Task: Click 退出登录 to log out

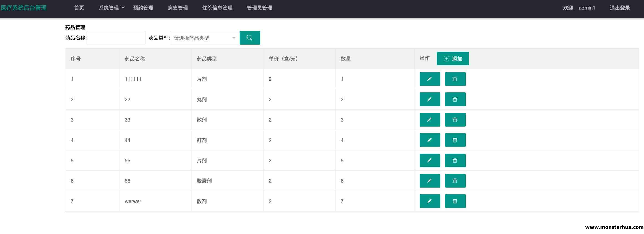Action: (620, 8)
